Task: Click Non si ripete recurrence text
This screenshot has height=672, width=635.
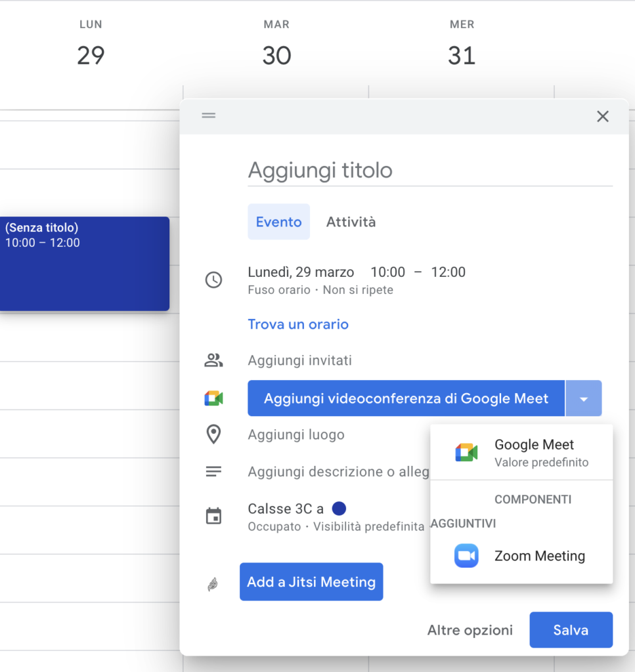Action: click(x=358, y=290)
